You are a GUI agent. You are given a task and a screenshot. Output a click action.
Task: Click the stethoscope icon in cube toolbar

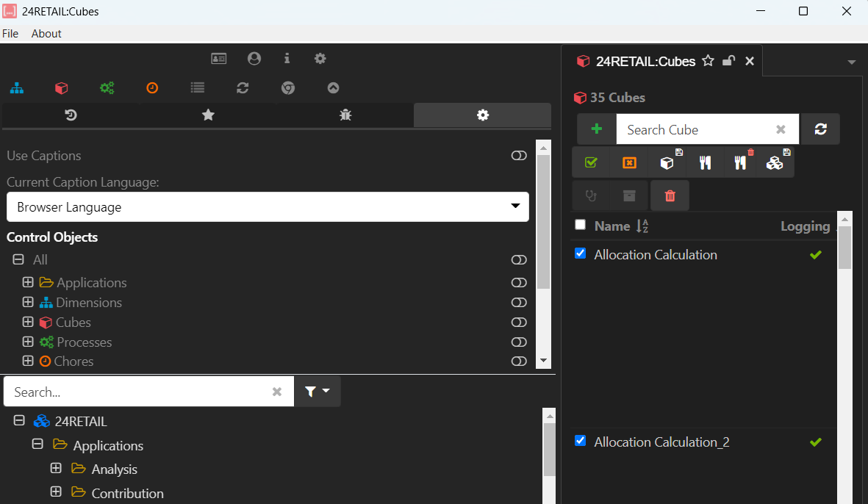coord(591,196)
